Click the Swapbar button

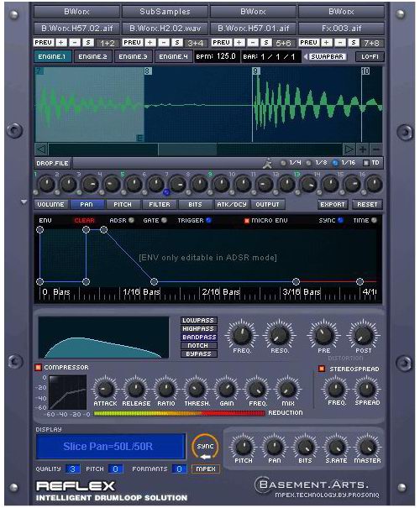pos(328,57)
